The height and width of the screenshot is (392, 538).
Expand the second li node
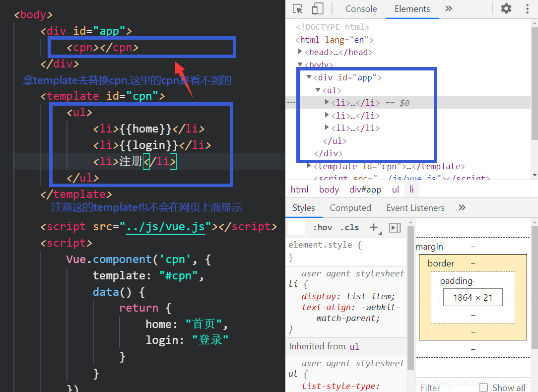(x=327, y=115)
